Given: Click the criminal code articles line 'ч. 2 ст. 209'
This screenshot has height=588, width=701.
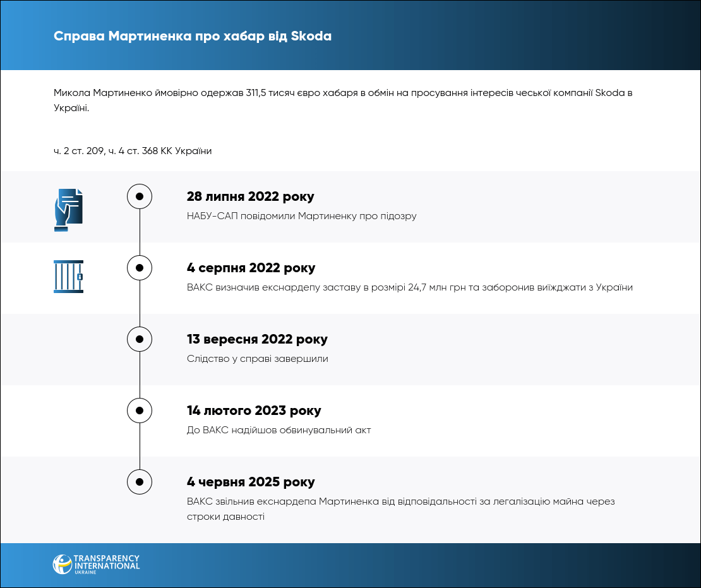Looking at the screenshot, I should point(133,151).
